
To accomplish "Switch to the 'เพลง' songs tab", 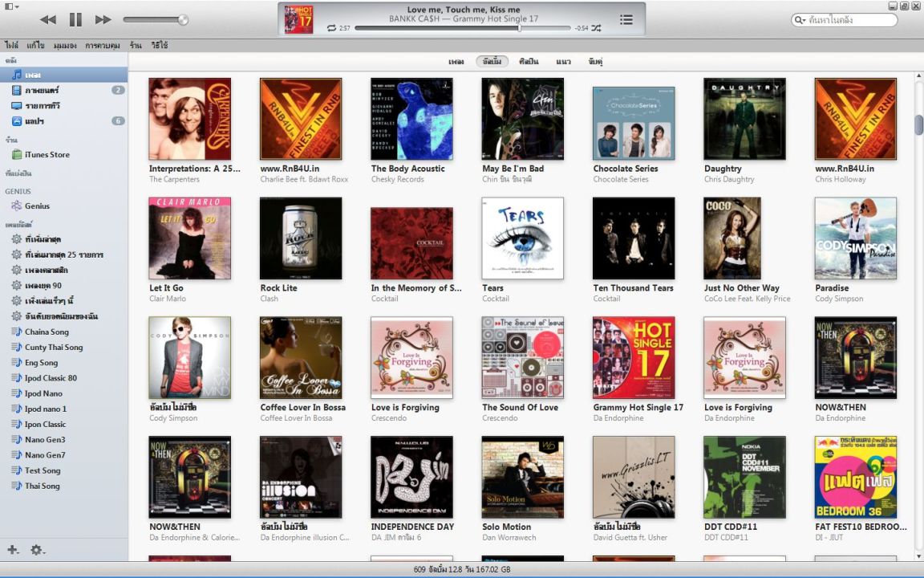I will coord(456,61).
